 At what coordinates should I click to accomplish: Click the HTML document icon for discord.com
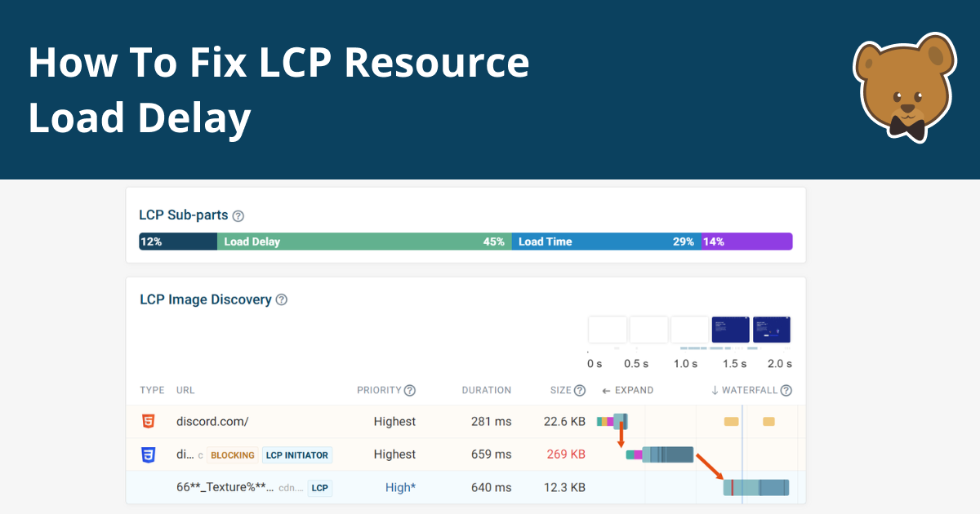coord(150,421)
